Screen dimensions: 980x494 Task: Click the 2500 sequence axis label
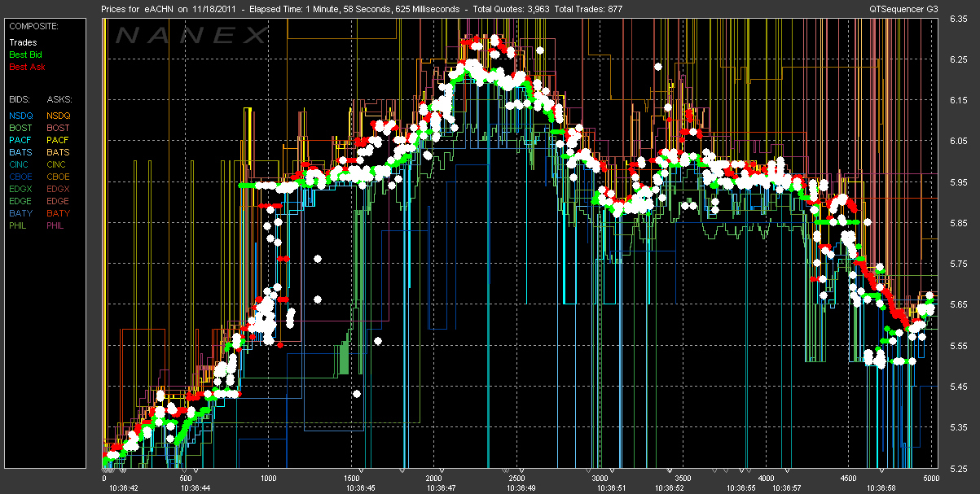(517, 478)
